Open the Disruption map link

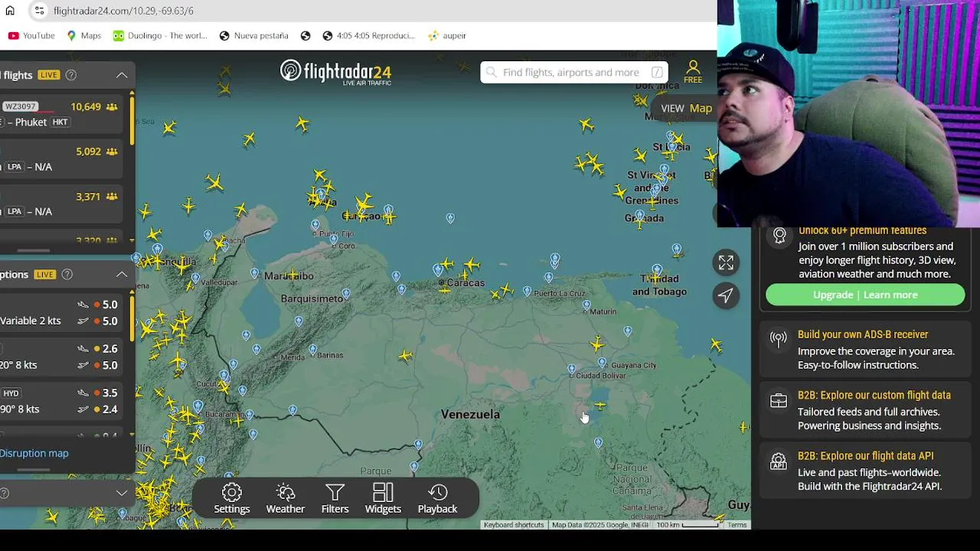point(34,453)
